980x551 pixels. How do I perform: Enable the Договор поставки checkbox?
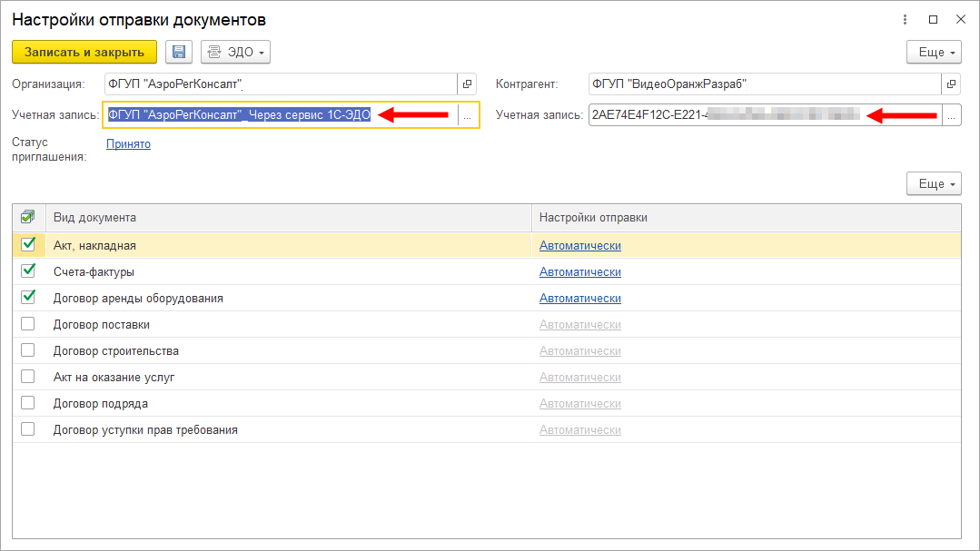point(28,324)
